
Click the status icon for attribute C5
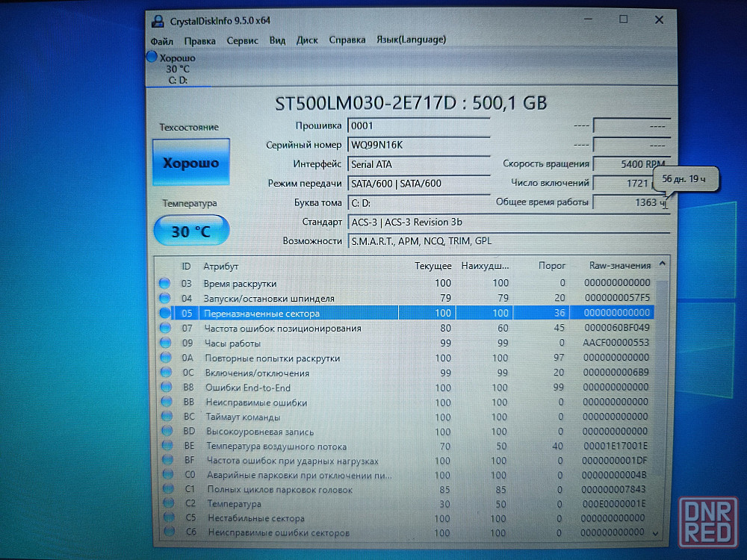point(169,517)
